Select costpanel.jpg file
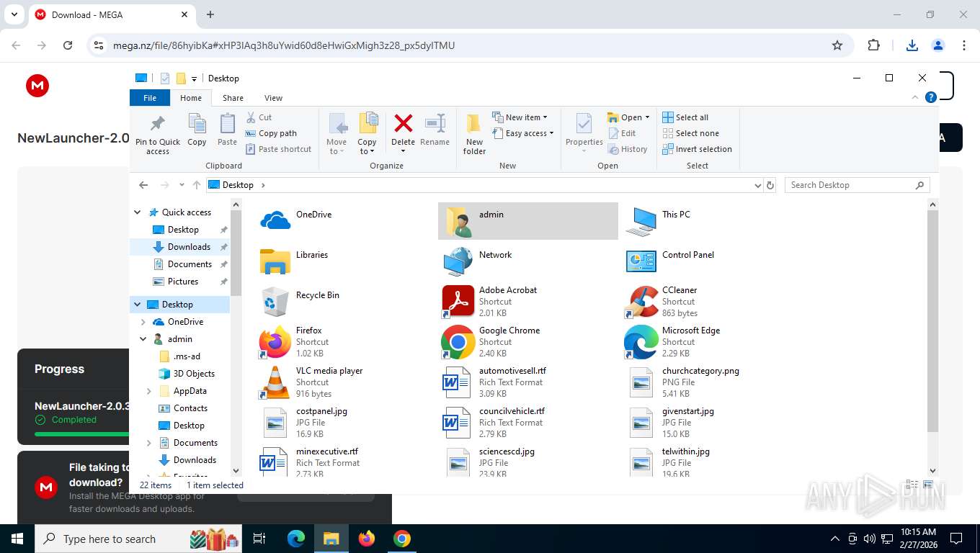Viewport: 980px width, 553px height. click(x=346, y=422)
